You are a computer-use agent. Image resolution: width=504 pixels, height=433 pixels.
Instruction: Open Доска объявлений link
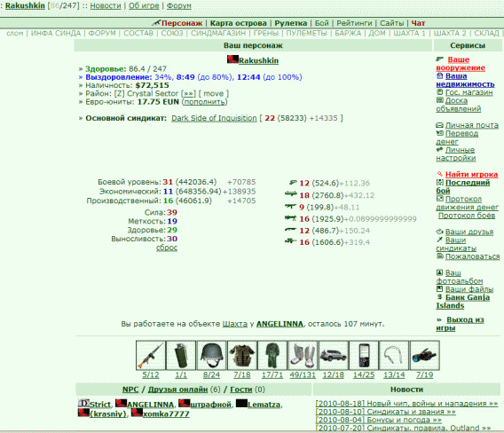pyautogui.click(x=459, y=105)
